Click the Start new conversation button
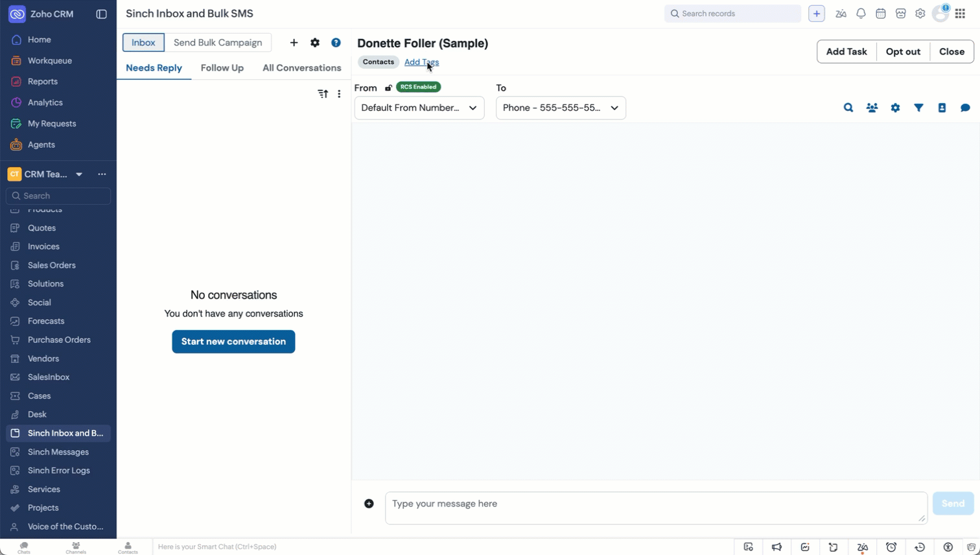The height and width of the screenshot is (555, 980). click(233, 342)
